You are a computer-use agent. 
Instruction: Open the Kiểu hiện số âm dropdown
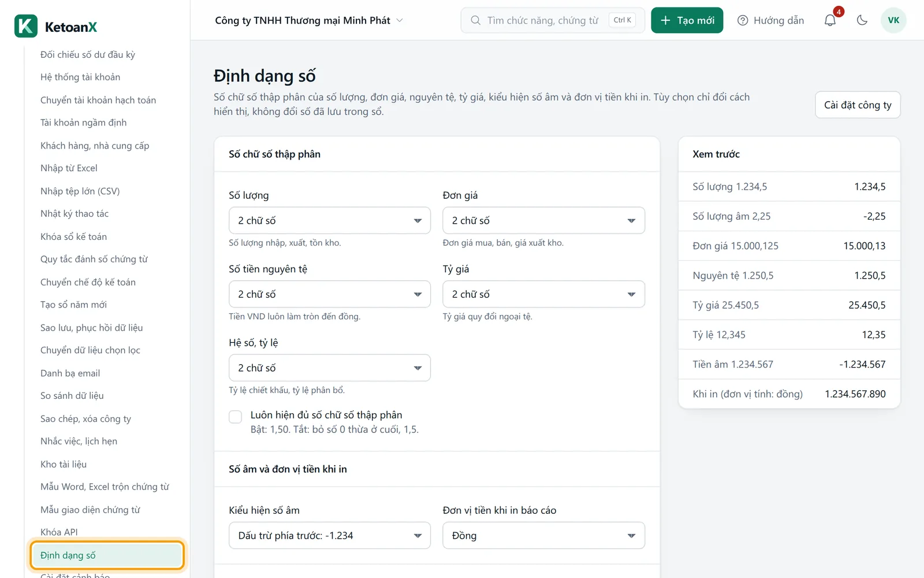point(330,535)
